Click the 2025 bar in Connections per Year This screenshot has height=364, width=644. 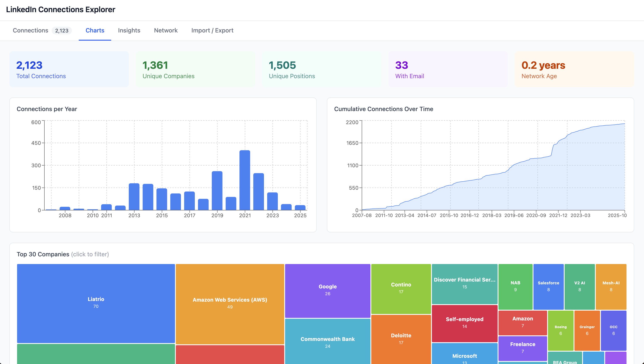300,208
